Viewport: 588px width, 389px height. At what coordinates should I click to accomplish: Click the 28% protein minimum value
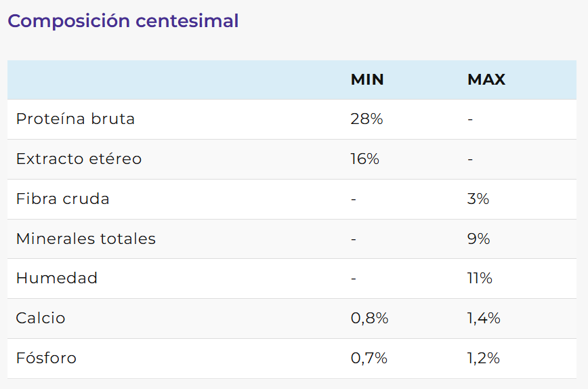coord(366,119)
